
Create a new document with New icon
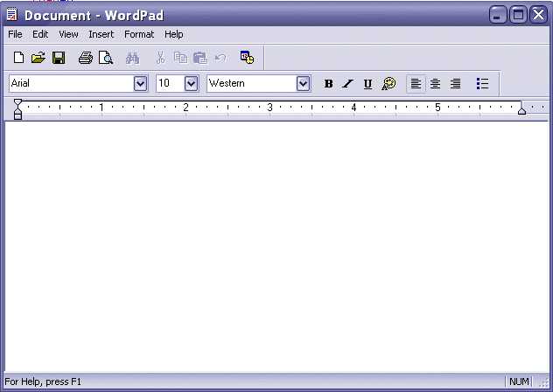[18, 58]
